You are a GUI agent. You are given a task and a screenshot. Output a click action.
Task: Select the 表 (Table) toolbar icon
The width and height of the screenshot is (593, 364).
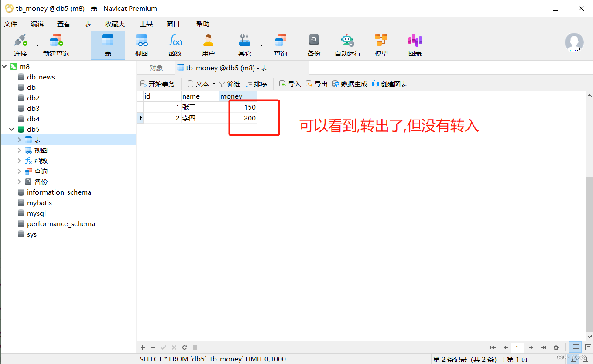point(108,45)
